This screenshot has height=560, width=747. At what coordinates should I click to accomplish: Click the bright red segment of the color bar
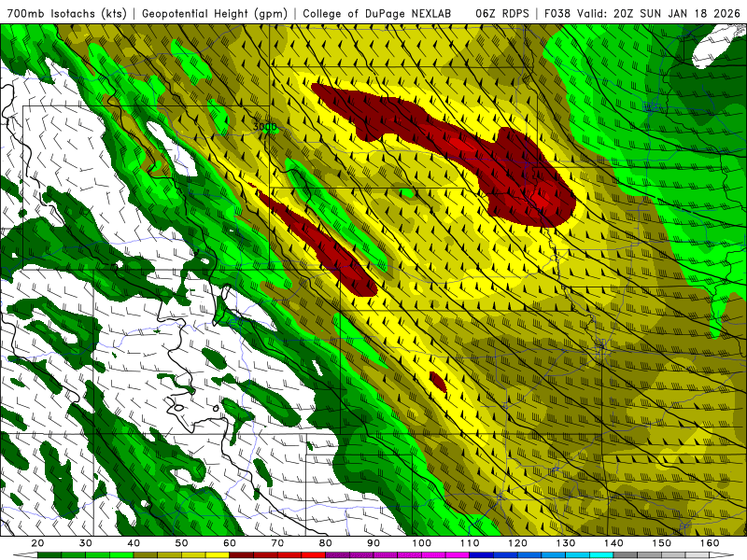(313, 554)
